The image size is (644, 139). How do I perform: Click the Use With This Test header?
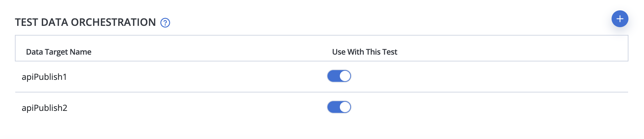(364, 52)
